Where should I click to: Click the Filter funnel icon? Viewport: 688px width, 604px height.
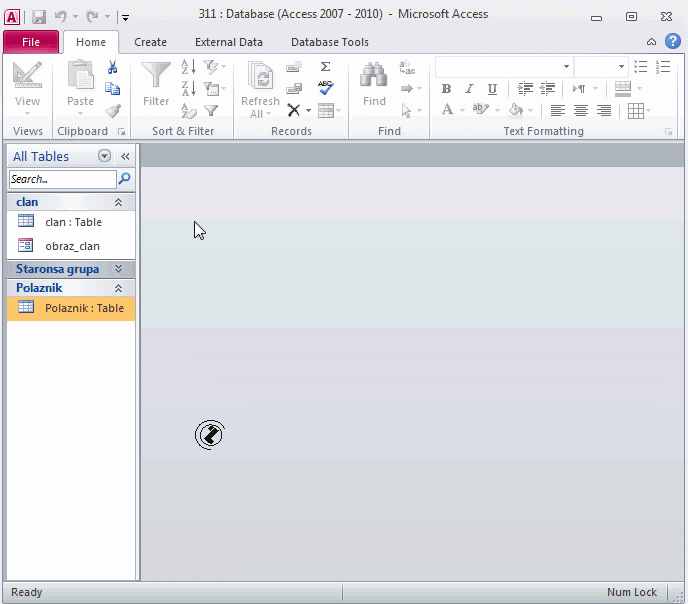(156, 78)
